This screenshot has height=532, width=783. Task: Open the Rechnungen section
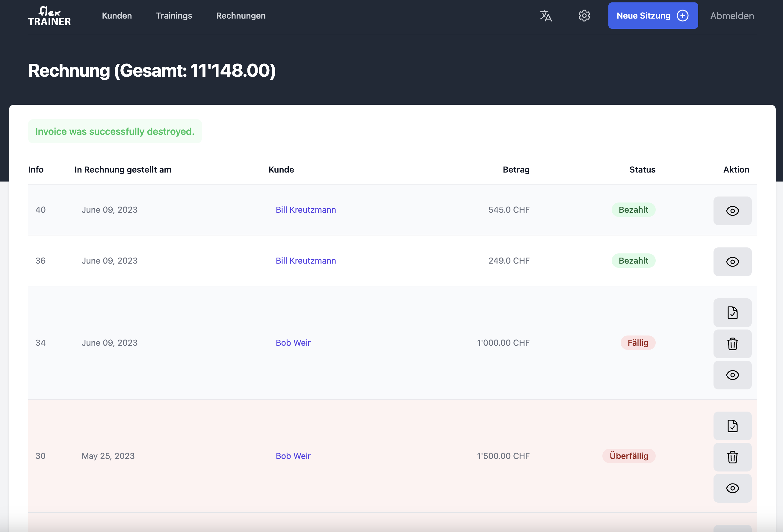(241, 16)
